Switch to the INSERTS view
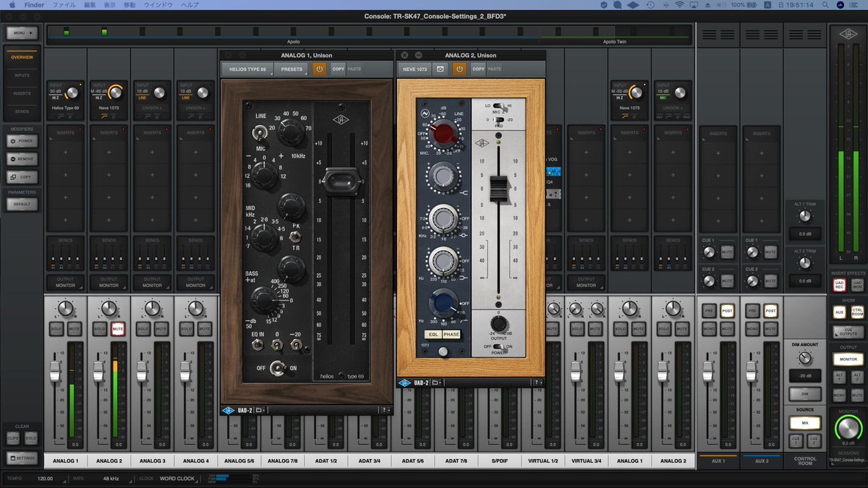The height and width of the screenshot is (488, 868). [x=22, y=93]
